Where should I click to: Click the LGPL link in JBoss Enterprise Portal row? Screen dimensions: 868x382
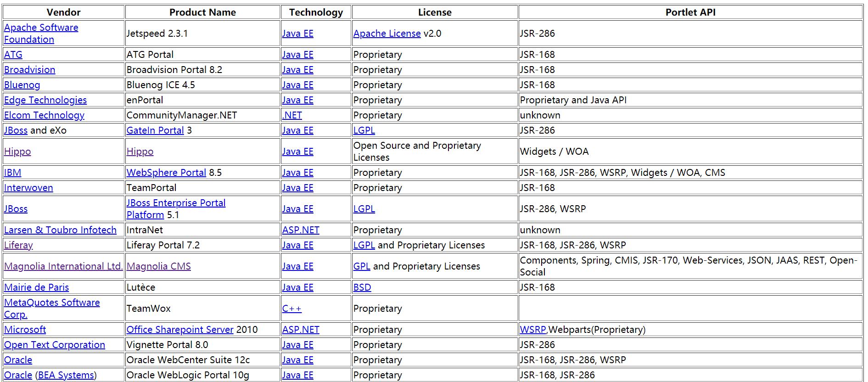pyautogui.click(x=364, y=209)
